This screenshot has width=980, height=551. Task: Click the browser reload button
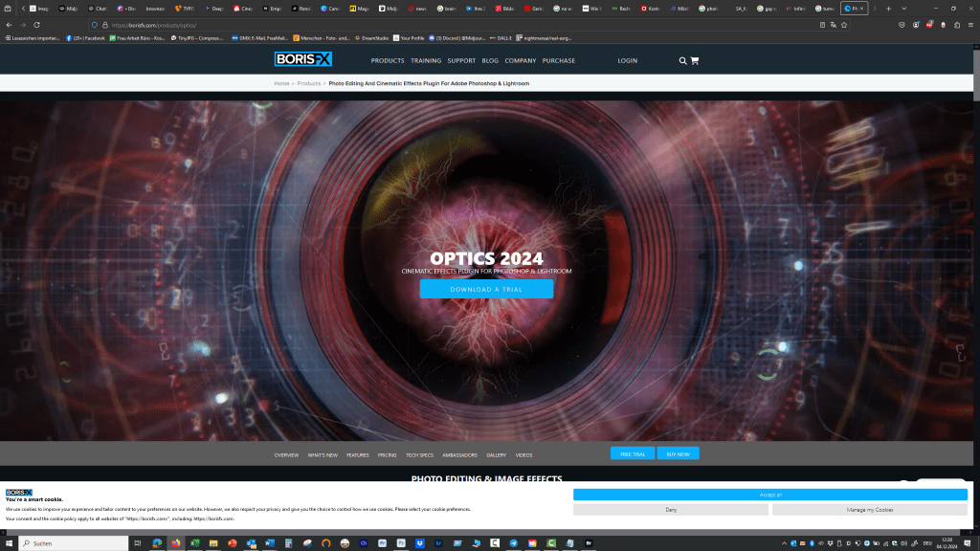coord(37,25)
